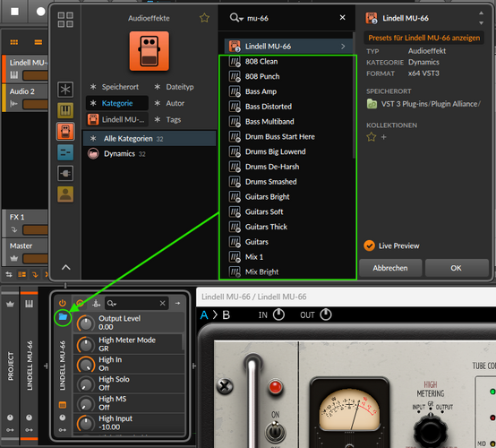This screenshot has height=448, width=496.
Task: Select the Kategorie filter tab
Action: [117, 103]
